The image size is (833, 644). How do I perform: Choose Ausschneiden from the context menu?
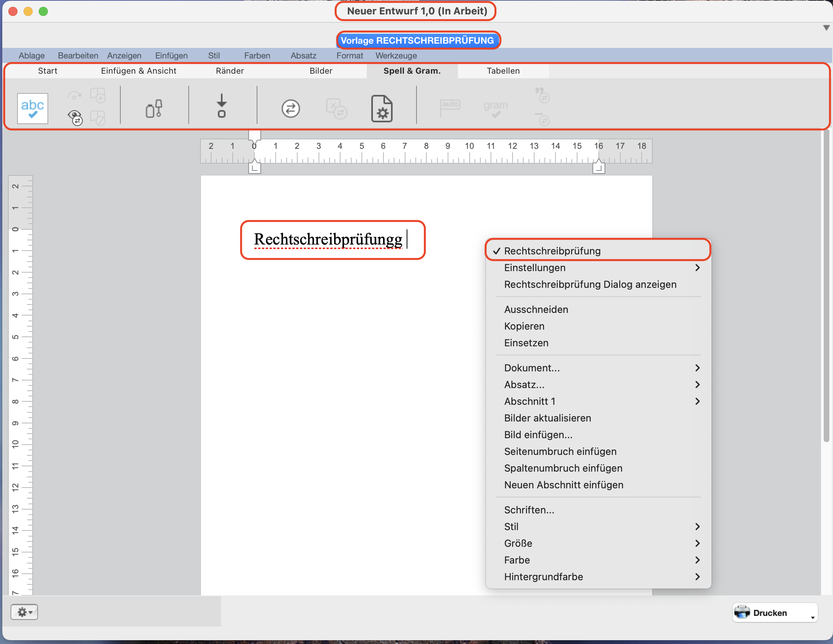click(x=598, y=309)
